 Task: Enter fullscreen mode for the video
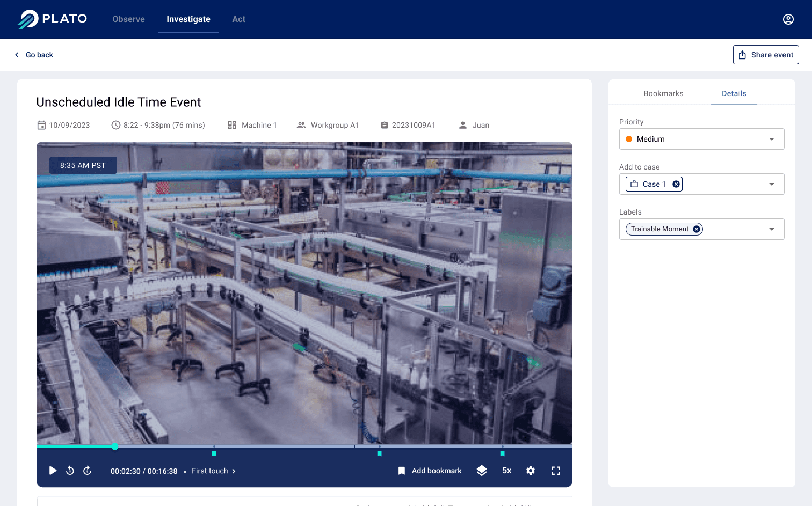click(x=556, y=471)
